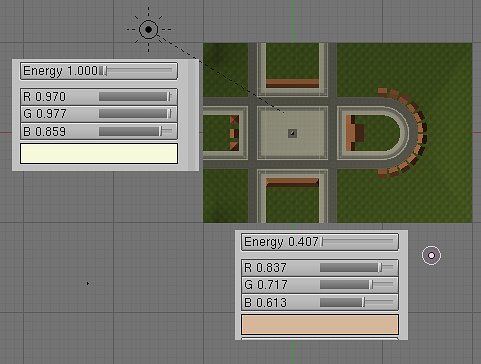
Task: Click the small buildings in left courtyard
Action: (234, 133)
